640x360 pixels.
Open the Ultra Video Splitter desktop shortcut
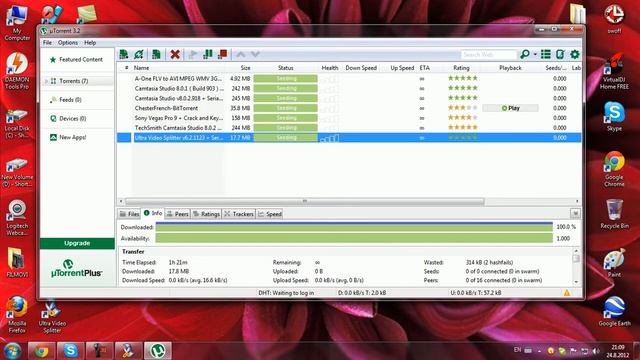coord(52,316)
